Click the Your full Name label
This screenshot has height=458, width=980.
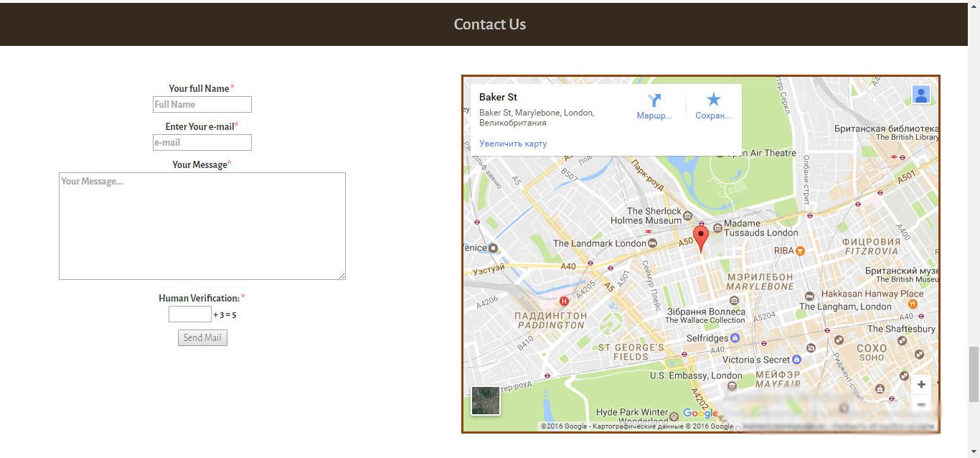(x=199, y=88)
